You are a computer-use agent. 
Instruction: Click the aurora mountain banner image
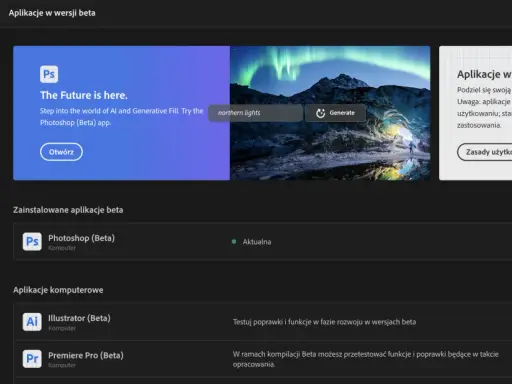(330, 113)
